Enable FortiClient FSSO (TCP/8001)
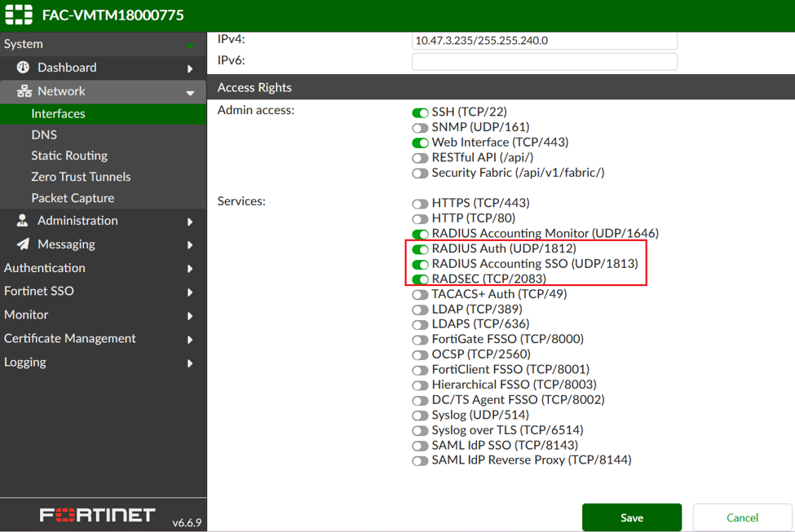Image resolution: width=795 pixels, height=532 pixels. tap(420, 370)
